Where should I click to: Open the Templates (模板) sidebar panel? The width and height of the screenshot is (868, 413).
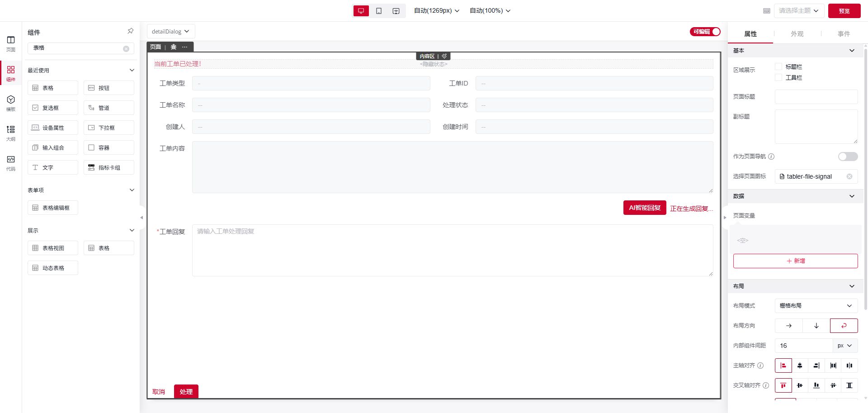[11, 103]
